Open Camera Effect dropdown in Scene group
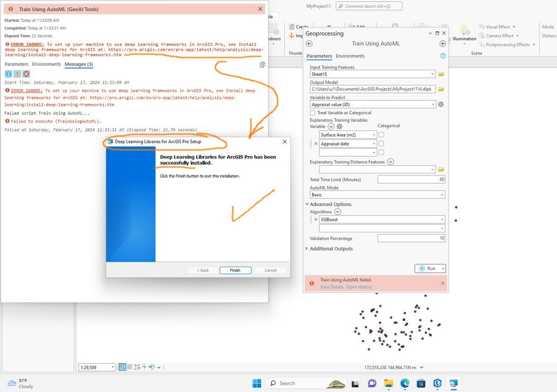 pyautogui.click(x=499, y=36)
